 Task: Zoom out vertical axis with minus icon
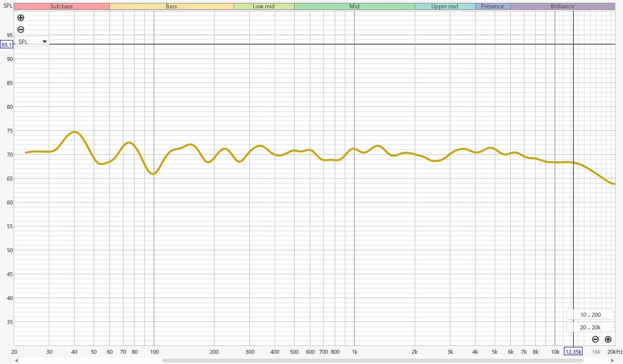tap(21, 30)
